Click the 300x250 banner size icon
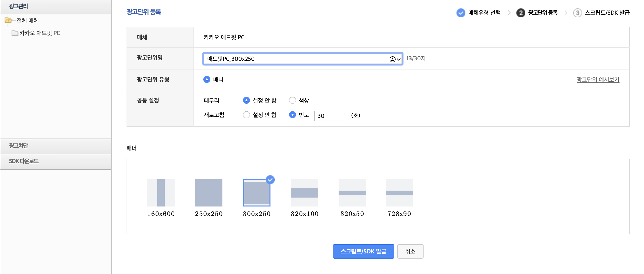 [257, 193]
